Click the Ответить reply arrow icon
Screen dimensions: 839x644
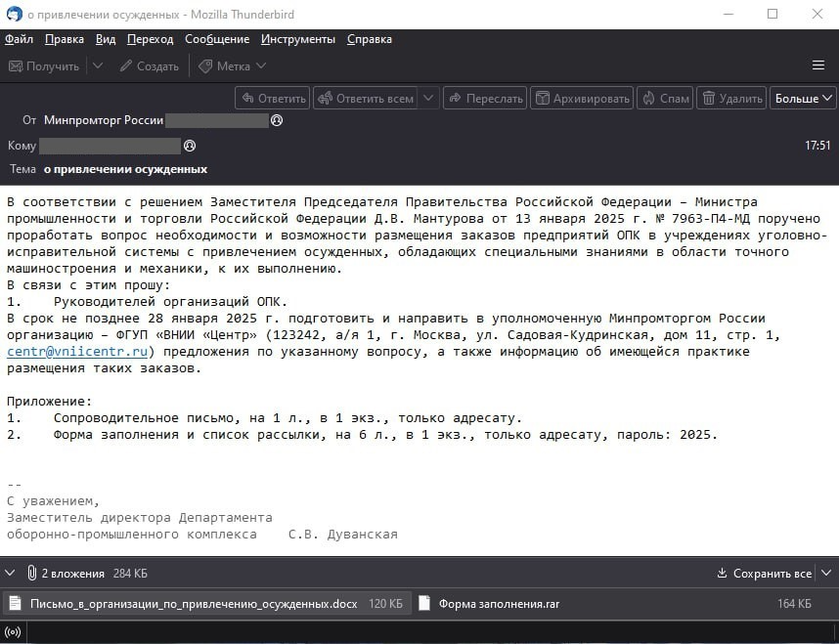point(248,98)
